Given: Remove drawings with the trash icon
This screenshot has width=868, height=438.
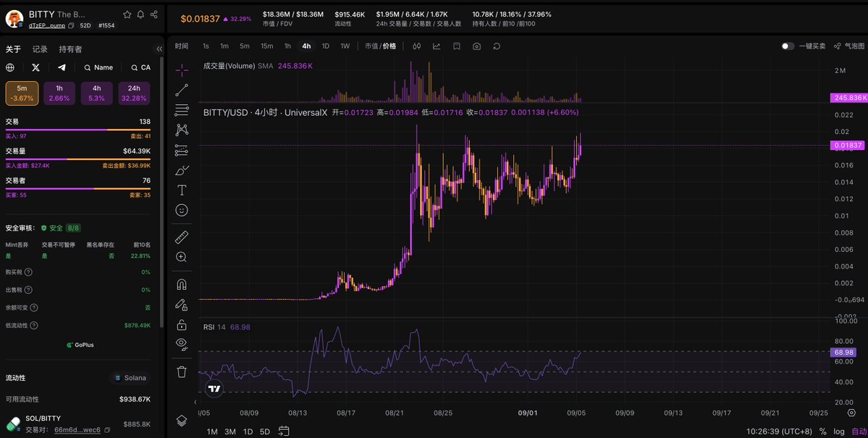Looking at the screenshot, I should pos(182,371).
